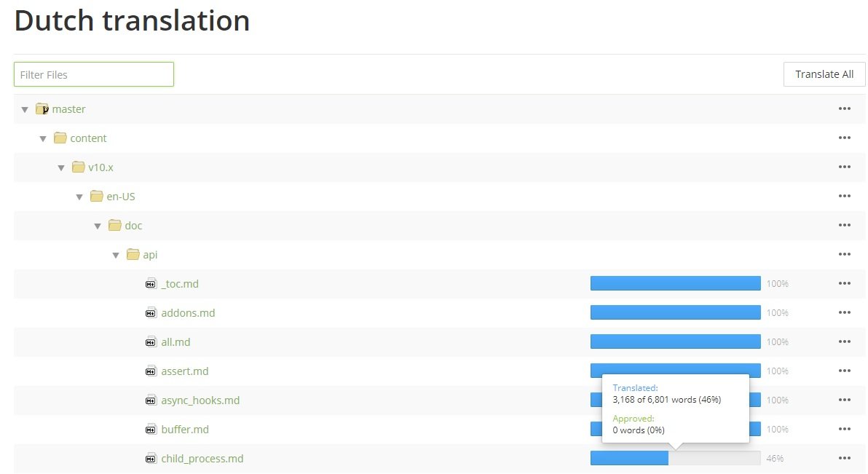Open the child_process.md file

(x=202, y=459)
